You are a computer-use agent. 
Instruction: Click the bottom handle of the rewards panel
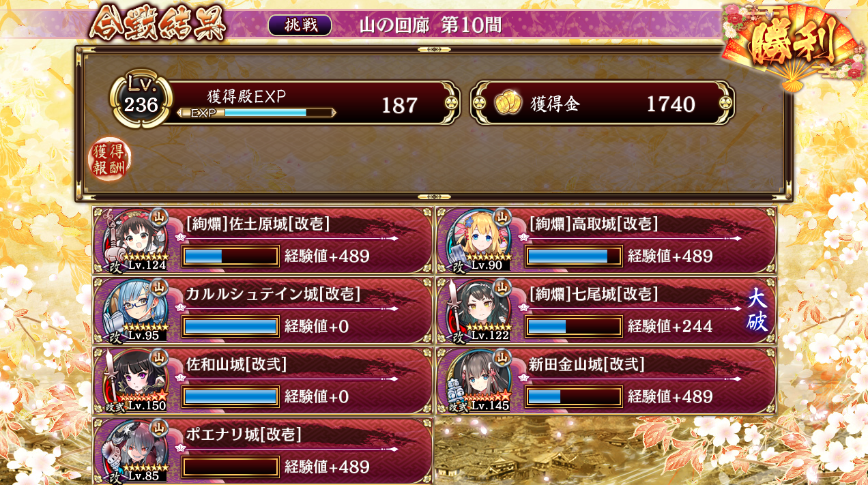(x=434, y=197)
